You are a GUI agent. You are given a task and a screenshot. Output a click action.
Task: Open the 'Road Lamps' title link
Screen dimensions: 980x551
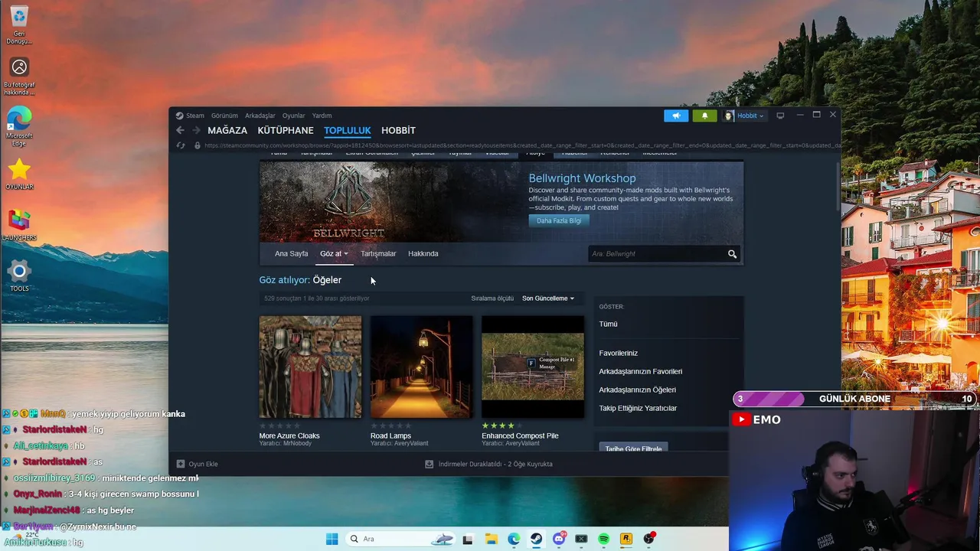point(390,435)
